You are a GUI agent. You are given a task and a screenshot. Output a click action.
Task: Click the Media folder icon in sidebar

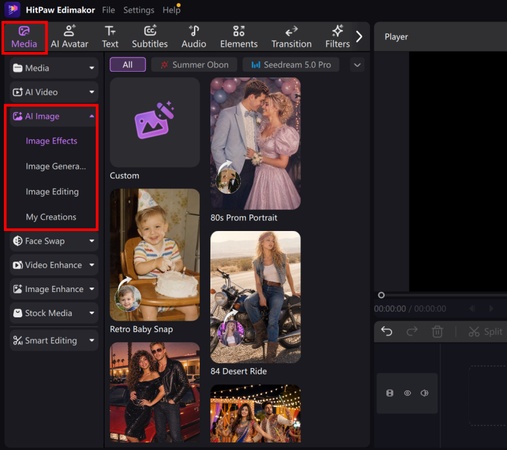pos(17,68)
